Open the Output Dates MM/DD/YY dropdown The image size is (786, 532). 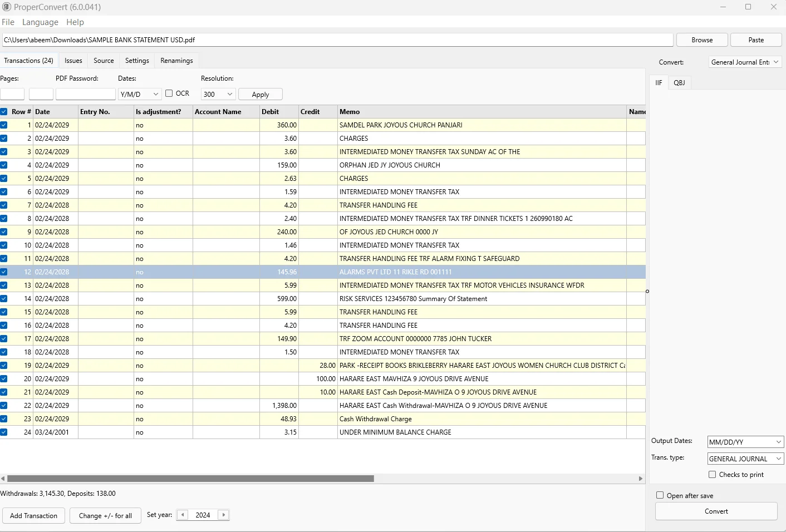[745, 442]
